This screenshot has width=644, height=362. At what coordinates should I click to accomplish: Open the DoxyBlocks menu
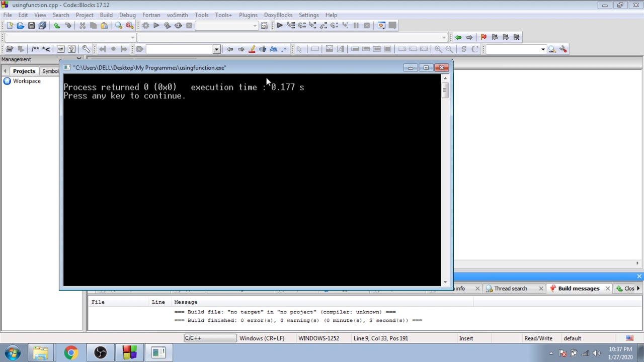coord(278,15)
